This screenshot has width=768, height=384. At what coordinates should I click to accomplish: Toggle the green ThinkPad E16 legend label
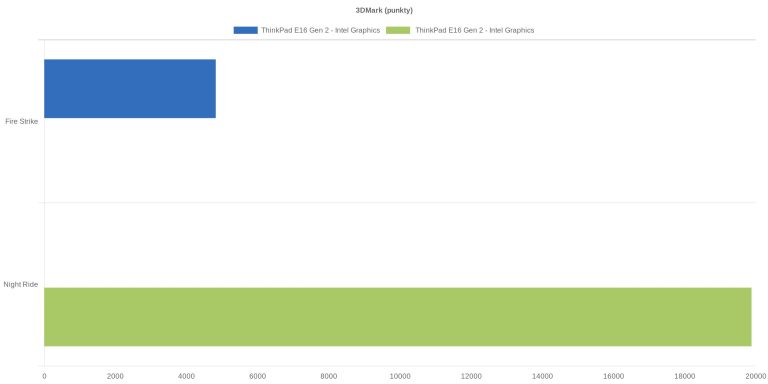tap(475, 30)
